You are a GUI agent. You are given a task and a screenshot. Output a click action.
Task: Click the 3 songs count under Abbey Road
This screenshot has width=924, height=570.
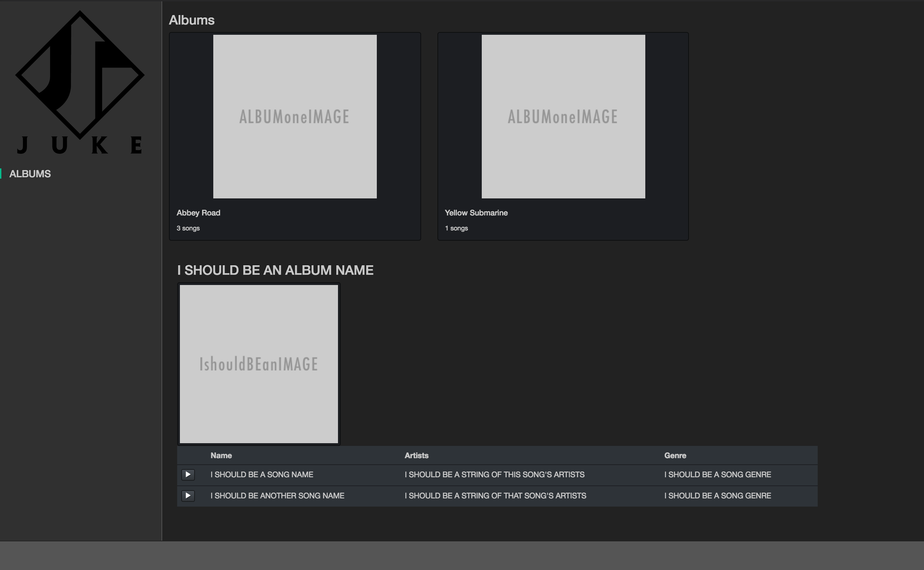[188, 228]
